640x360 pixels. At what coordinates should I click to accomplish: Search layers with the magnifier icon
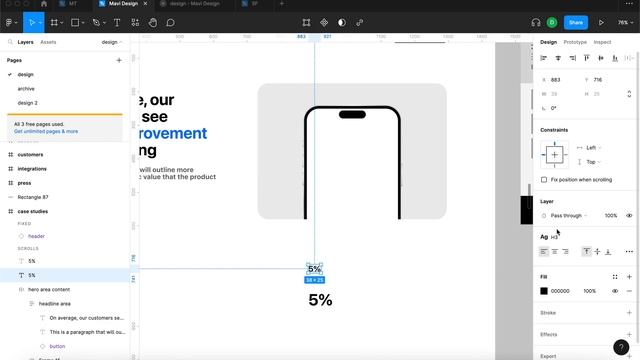[10, 42]
